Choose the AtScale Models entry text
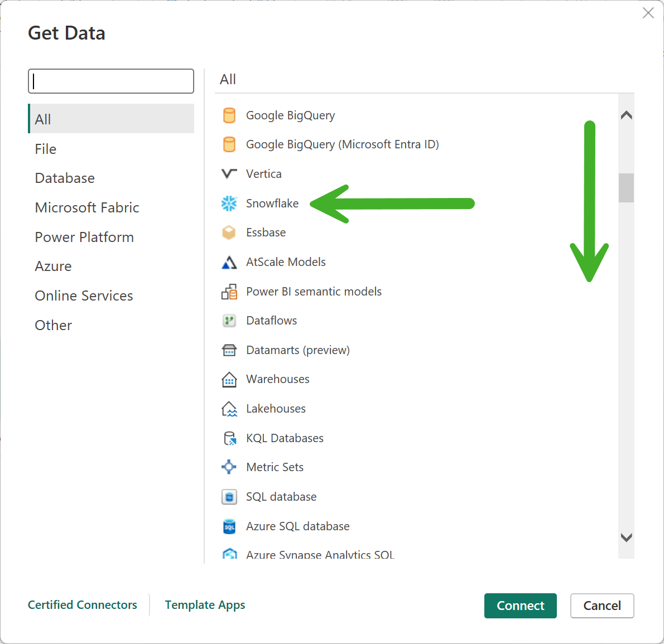Viewport: 664px width, 644px height. 286,262
